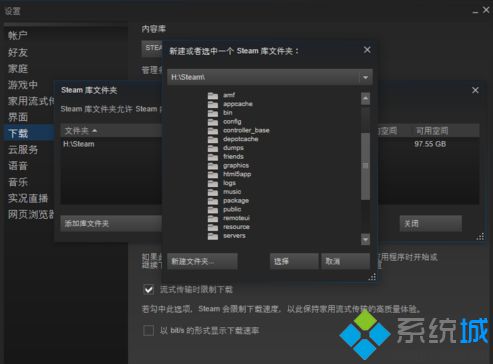493x364 pixels.
Task: Select the music folder icon
Action: (x=213, y=192)
